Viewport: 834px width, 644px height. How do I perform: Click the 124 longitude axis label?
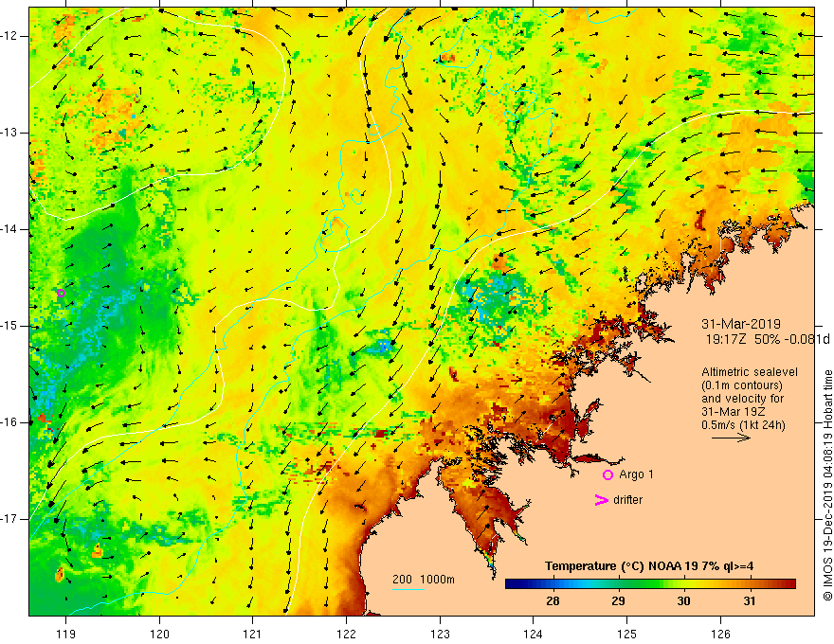coord(534,634)
